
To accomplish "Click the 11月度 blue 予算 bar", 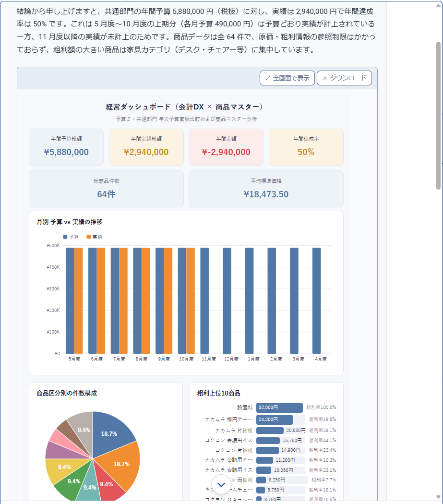I will pyautogui.click(x=204, y=300).
